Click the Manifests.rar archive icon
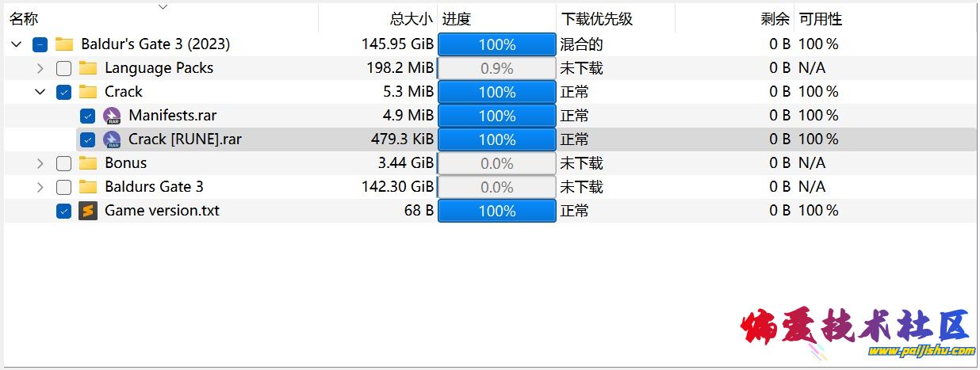This screenshot has height=370, width=980. [112, 116]
